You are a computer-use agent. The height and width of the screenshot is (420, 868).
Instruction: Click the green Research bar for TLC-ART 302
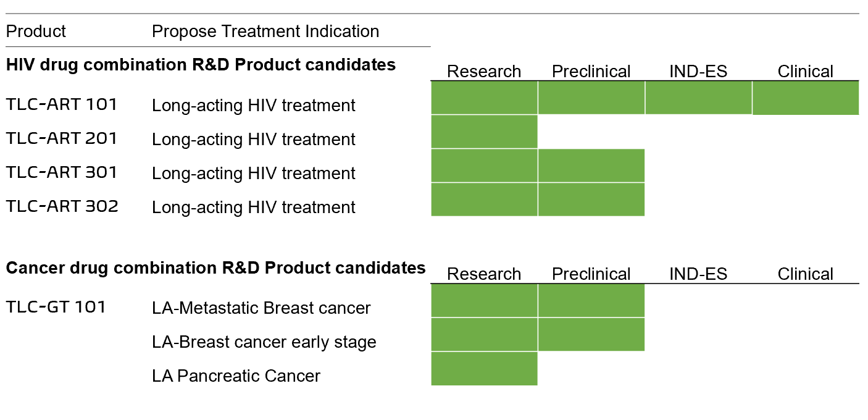[x=484, y=199]
